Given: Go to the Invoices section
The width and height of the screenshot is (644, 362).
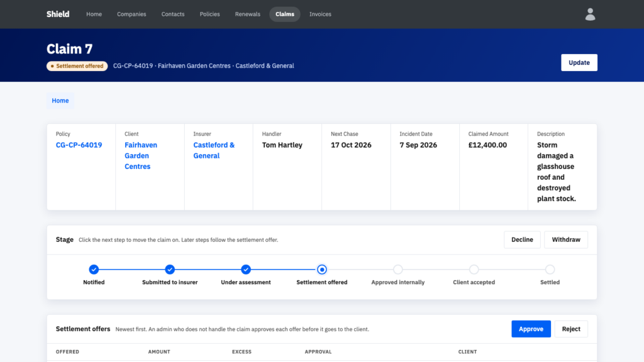Looking at the screenshot, I should click(320, 14).
